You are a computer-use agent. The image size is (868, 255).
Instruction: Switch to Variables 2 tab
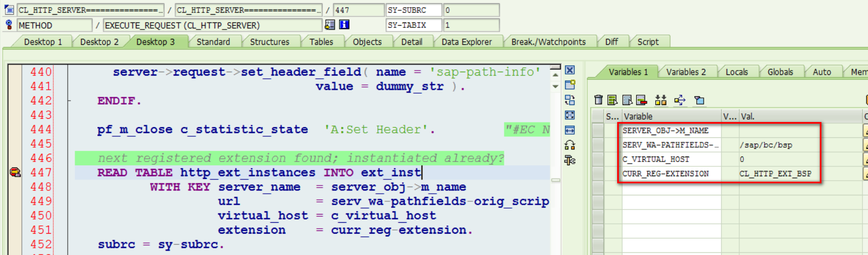point(686,72)
